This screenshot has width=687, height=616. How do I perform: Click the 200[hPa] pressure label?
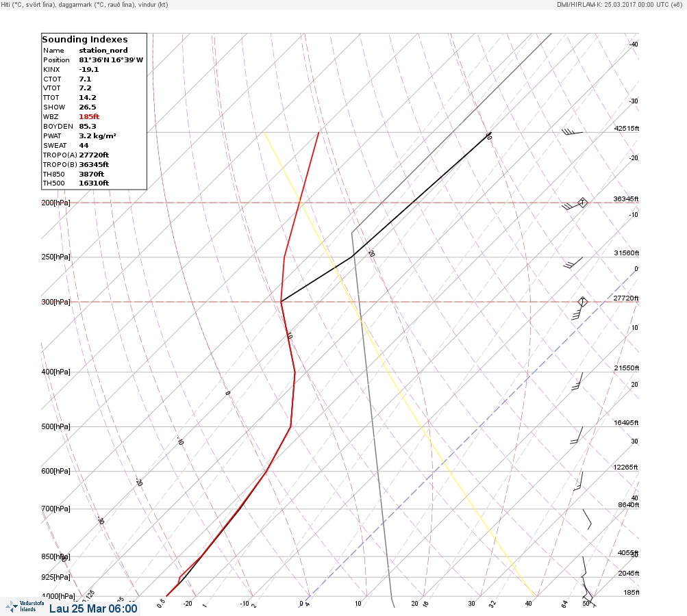point(55,203)
